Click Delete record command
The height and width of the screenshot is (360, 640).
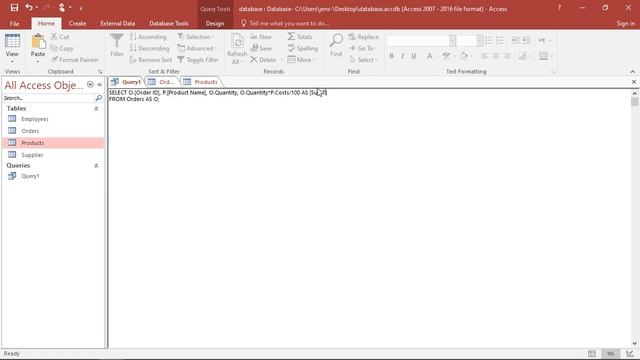click(264, 60)
